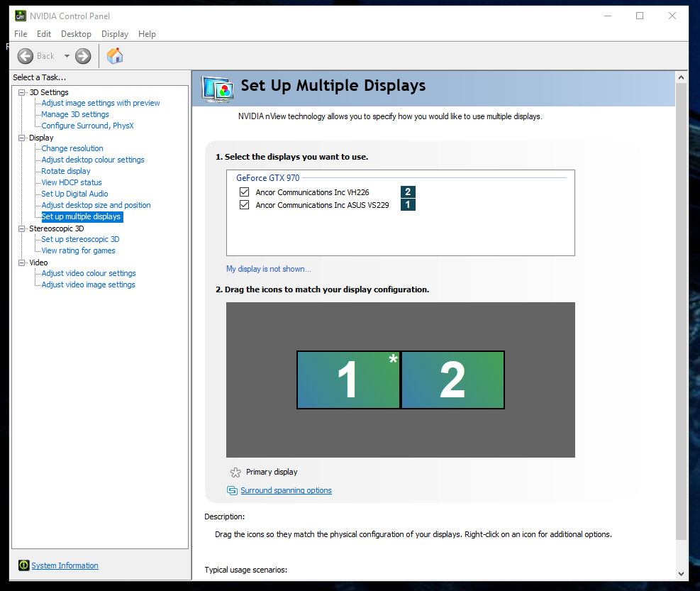
Task: Click the scrollbar down arrow
Action: point(681,574)
